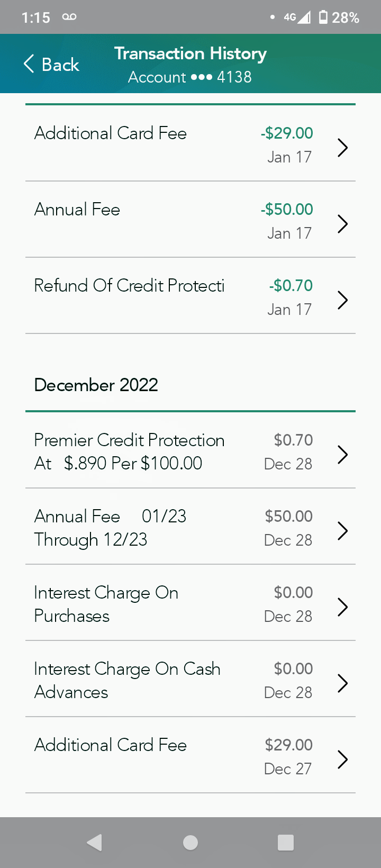This screenshot has height=868, width=381.
Task: Tap chevron for Interest Charge On Purchases
Action: [342, 607]
